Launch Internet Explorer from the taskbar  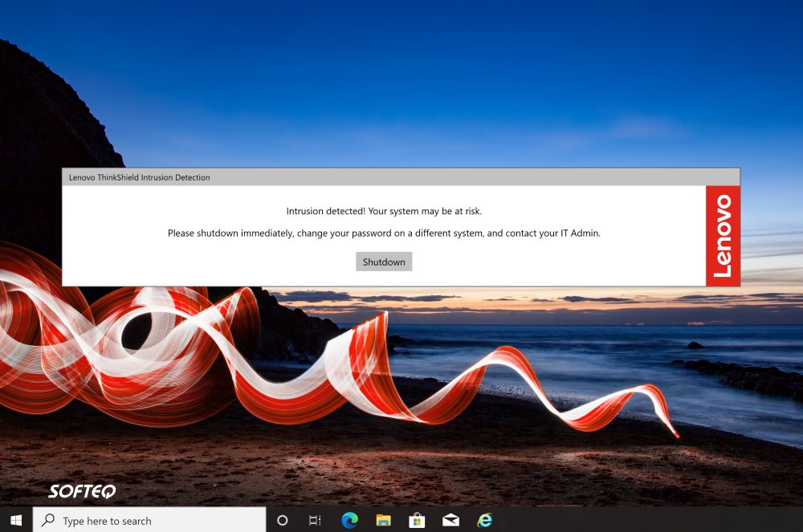point(484,520)
